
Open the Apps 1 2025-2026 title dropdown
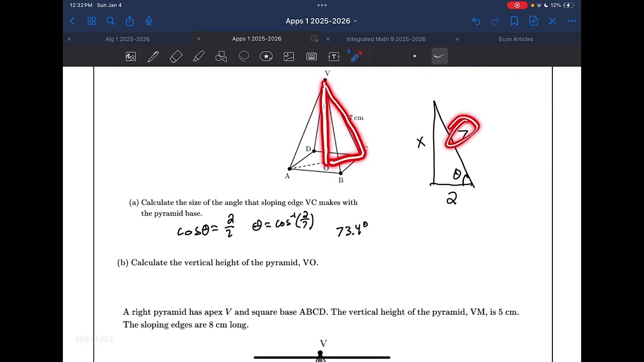click(321, 21)
